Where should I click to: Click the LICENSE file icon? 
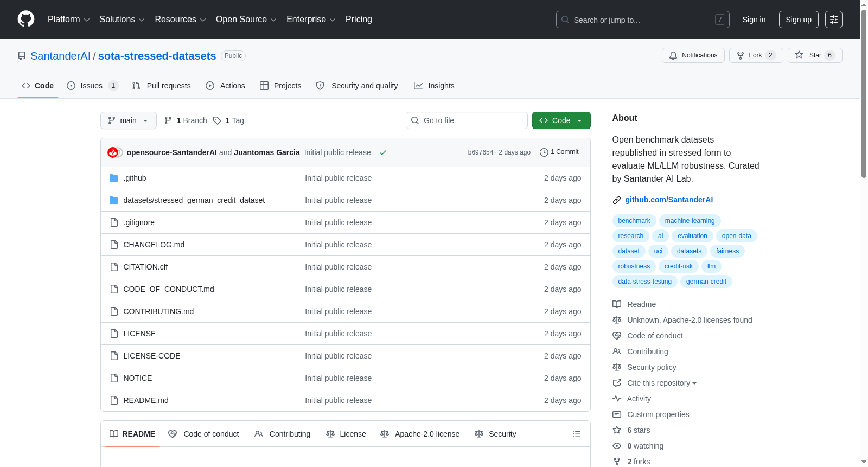coord(114,334)
